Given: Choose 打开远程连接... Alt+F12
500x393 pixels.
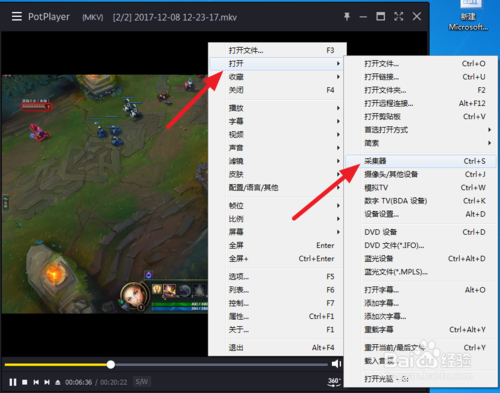Looking at the screenshot, I should (x=421, y=104).
